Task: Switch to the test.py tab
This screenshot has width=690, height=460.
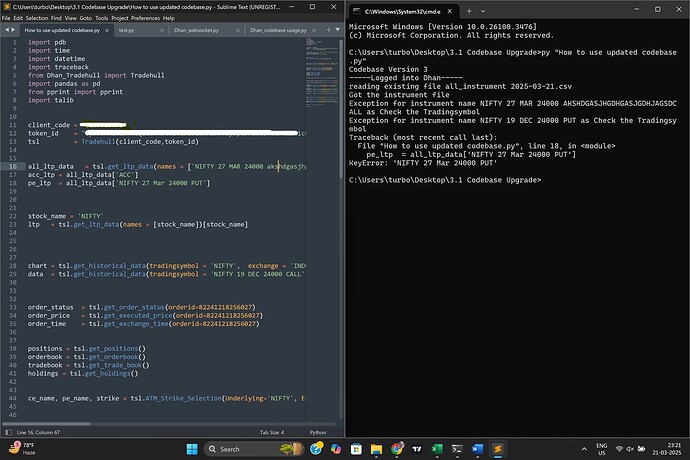Action: click(127, 30)
